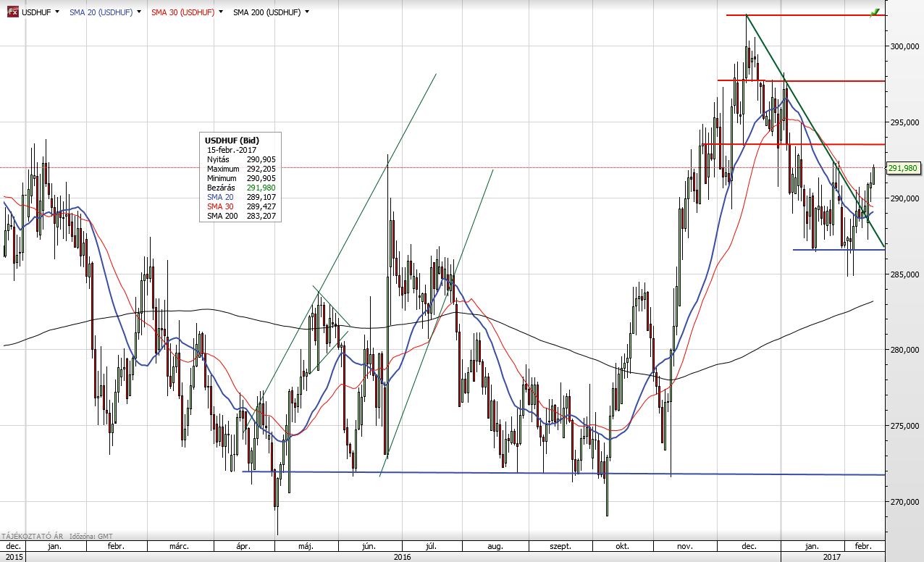
Task: Click the 2016 year label
Action: pos(403,557)
